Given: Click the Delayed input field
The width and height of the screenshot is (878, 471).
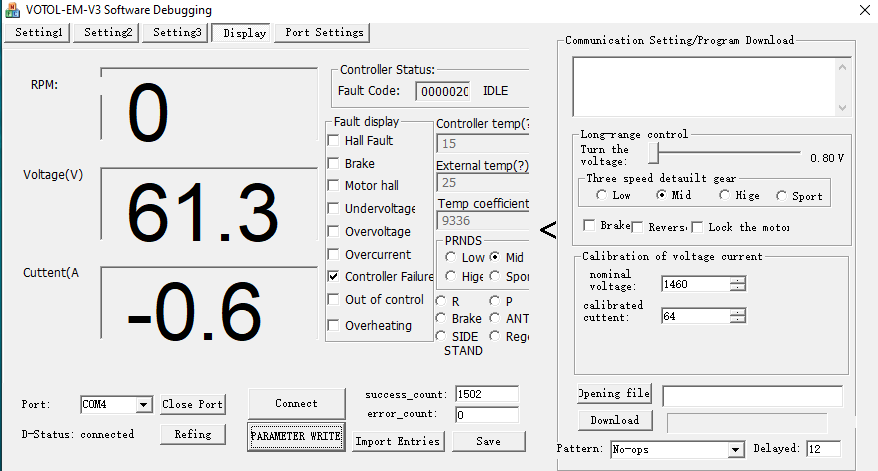Looking at the screenshot, I should [823, 449].
